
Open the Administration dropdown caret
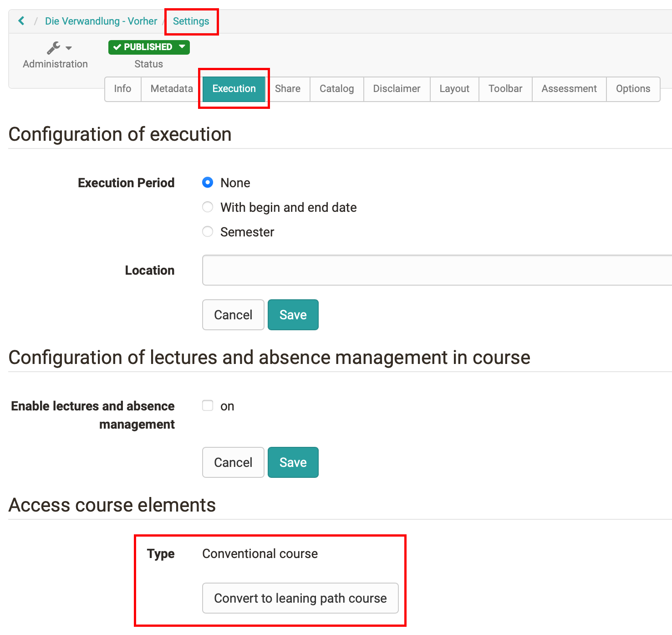[x=69, y=49]
